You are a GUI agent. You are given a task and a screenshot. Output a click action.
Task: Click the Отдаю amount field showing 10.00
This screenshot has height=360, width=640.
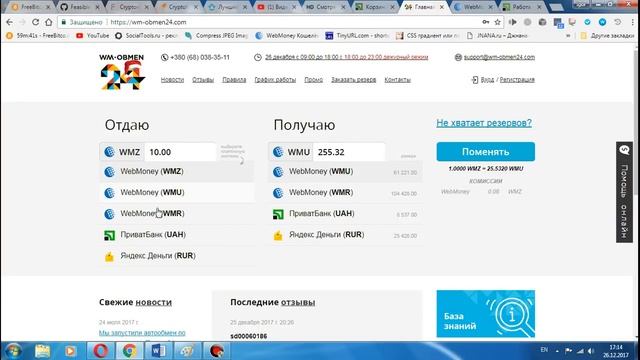(180, 152)
